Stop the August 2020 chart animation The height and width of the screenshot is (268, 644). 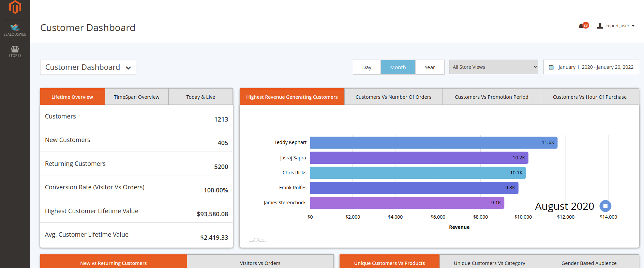605,206
